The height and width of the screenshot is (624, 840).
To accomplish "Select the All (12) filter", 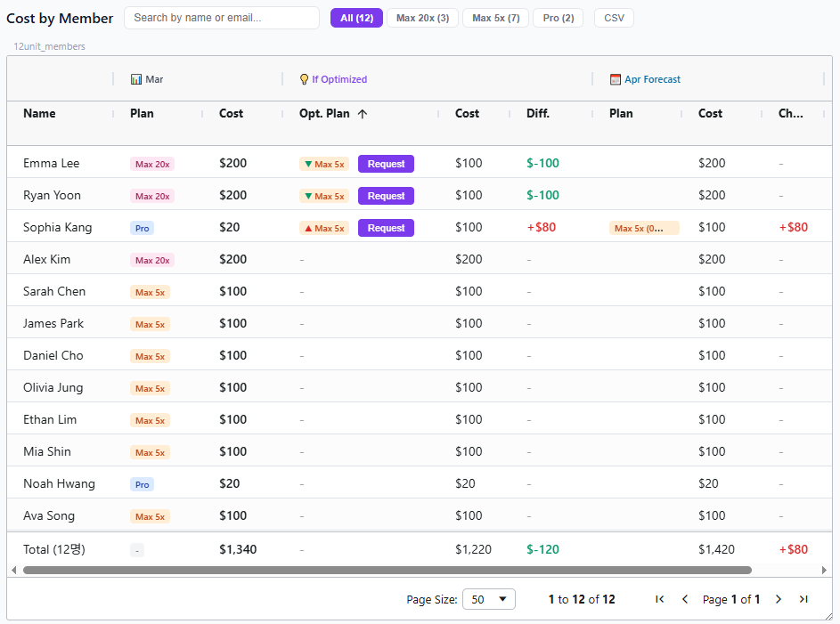I will (356, 18).
